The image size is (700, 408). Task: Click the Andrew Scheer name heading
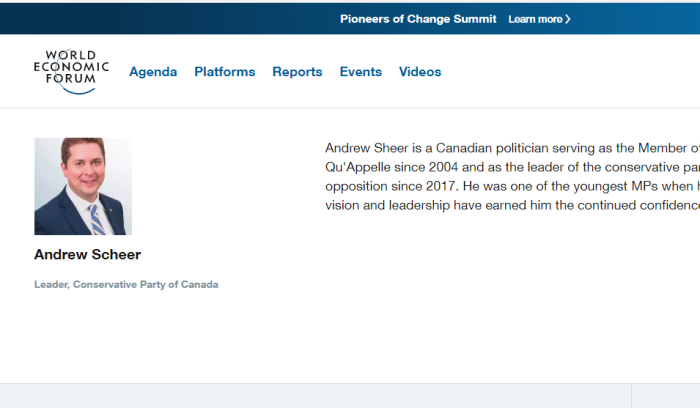tap(88, 254)
